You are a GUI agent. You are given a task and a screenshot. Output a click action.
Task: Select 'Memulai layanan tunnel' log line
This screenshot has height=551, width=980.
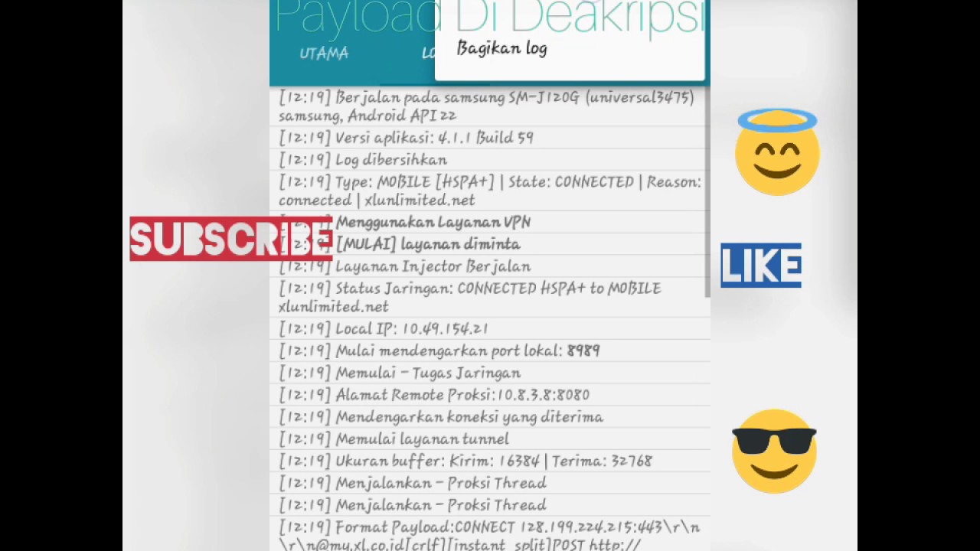point(490,439)
